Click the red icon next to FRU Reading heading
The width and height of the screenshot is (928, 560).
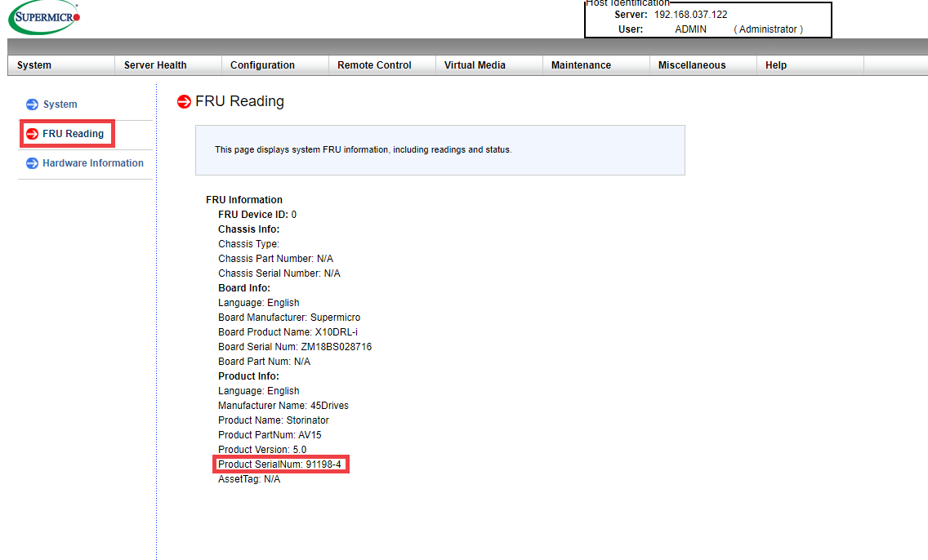tap(184, 102)
